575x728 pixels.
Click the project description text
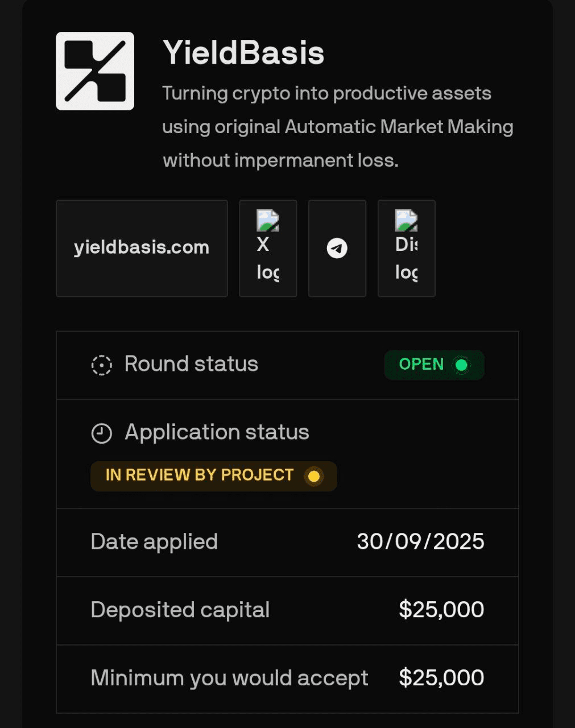(x=338, y=127)
